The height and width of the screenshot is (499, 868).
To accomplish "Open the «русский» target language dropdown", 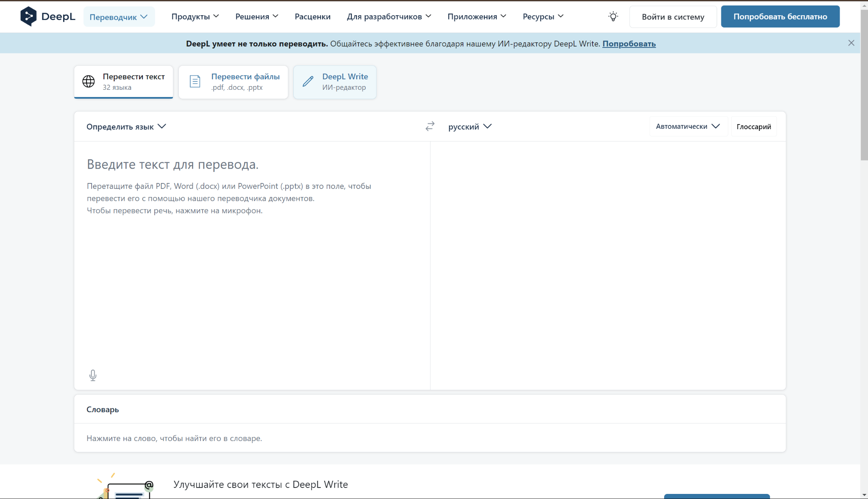I will [470, 126].
